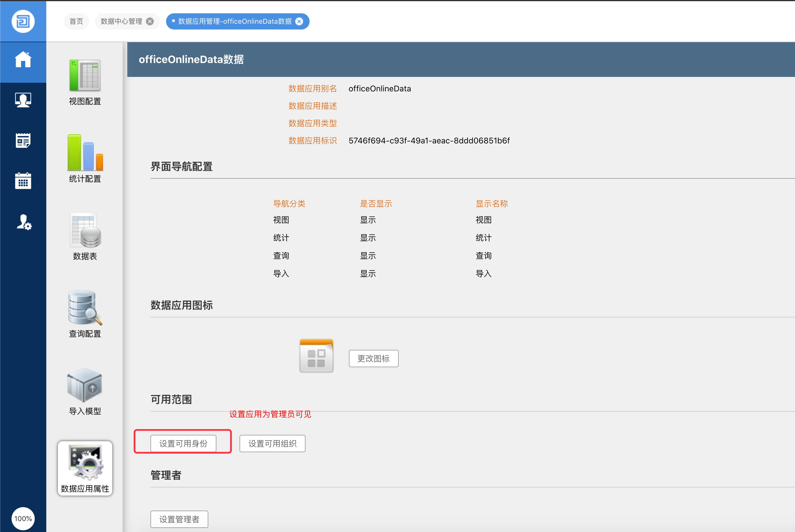Click the home icon in the left sidebar
795x532 pixels.
coord(23,60)
